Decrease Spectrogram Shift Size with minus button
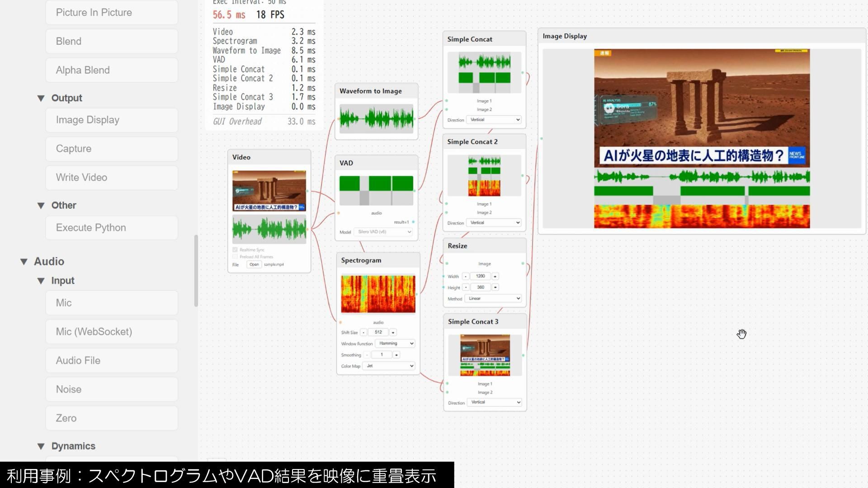This screenshot has width=868, height=488. (x=363, y=333)
